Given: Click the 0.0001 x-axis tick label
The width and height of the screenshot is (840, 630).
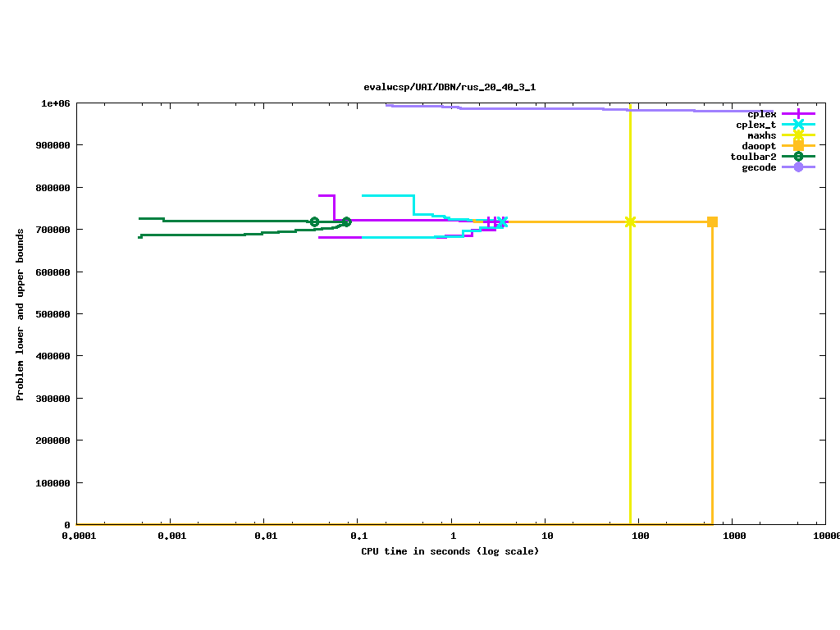Looking at the screenshot, I should point(76,536).
